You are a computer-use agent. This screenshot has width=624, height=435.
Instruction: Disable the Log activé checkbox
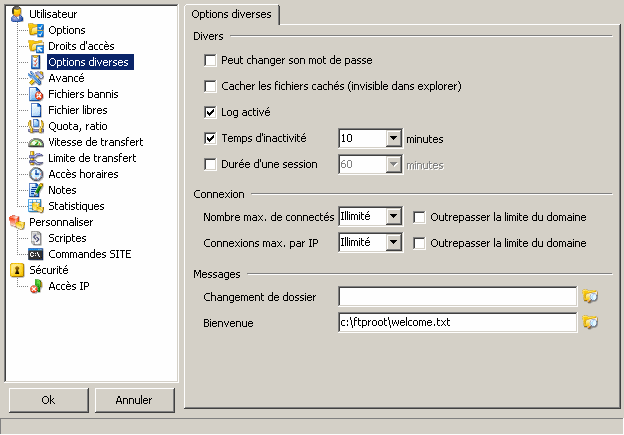point(210,112)
